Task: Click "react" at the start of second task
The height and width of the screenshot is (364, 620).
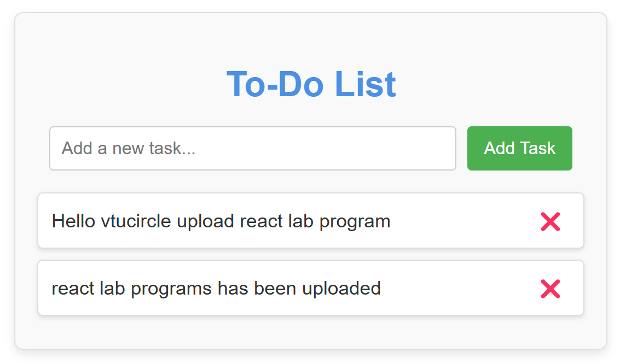Action: (x=73, y=289)
